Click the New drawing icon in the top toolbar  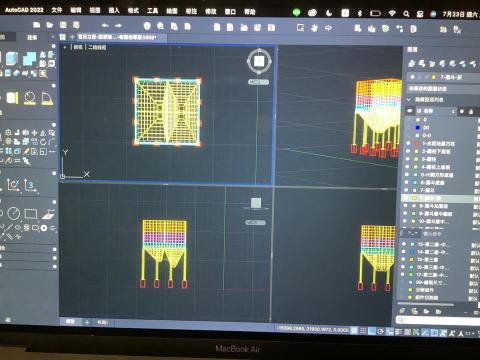tap(37, 25)
